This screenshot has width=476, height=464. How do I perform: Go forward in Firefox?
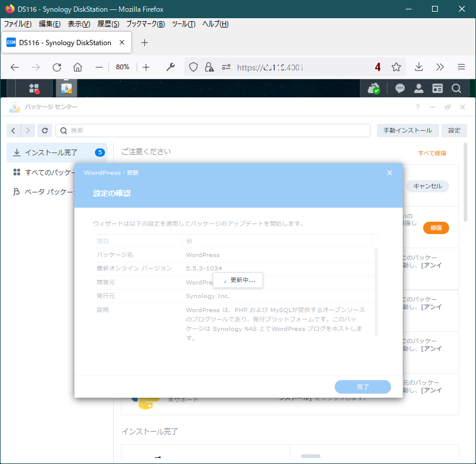[36, 67]
